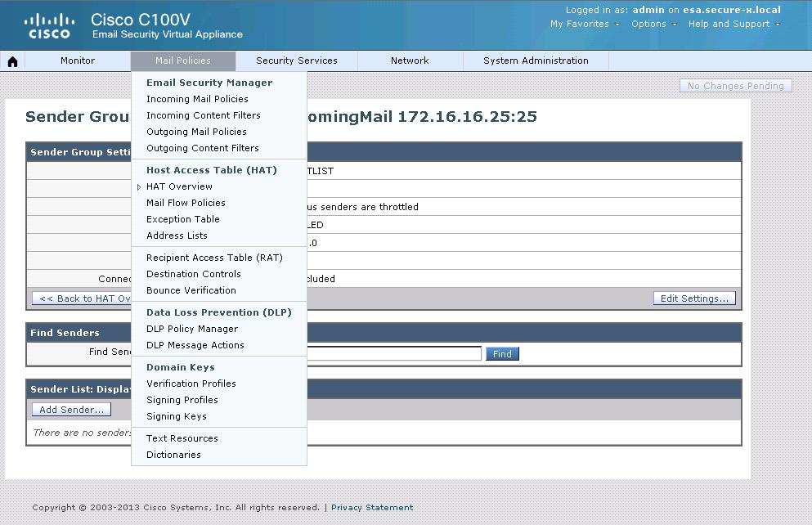Open Address Lists entry

177,236
